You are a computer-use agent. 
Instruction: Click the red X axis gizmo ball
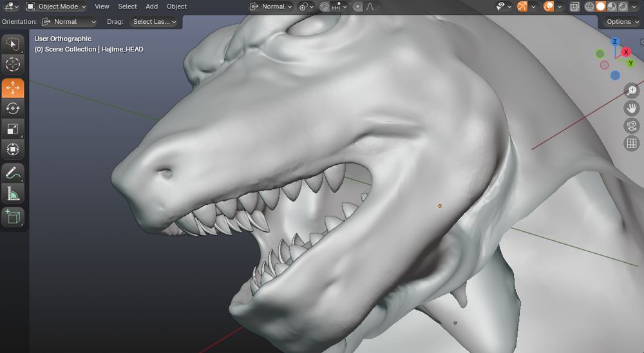click(626, 52)
